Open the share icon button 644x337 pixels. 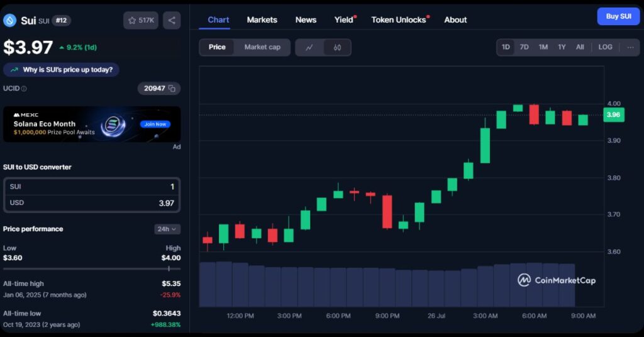pos(172,20)
